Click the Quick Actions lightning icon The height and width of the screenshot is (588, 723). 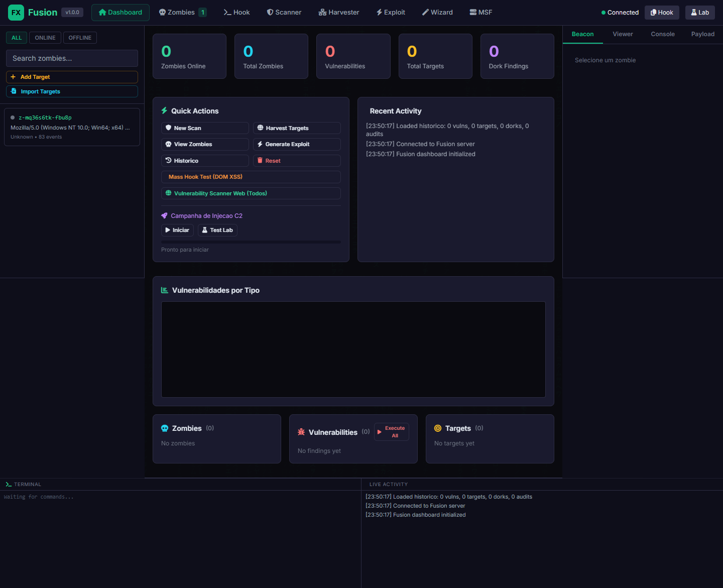pos(164,110)
